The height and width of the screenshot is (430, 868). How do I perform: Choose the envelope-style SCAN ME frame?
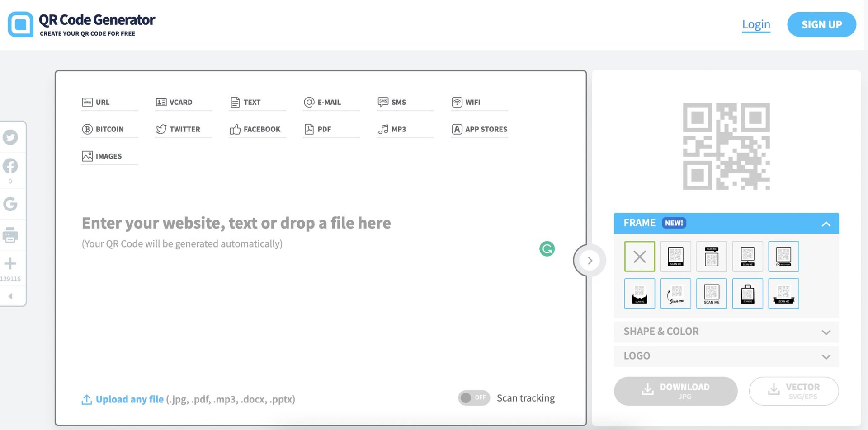click(x=639, y=294)
